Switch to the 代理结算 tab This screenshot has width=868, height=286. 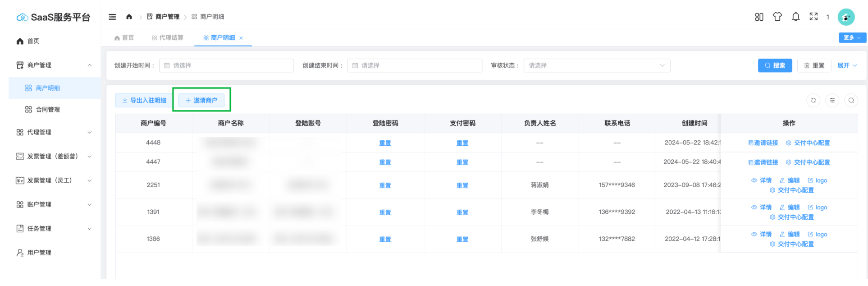(x=168, y=37)
